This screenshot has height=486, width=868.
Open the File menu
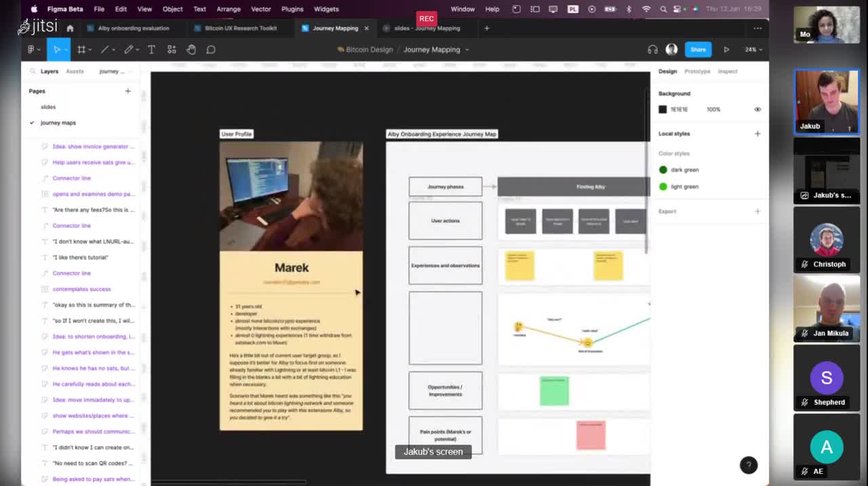point(99,9)
